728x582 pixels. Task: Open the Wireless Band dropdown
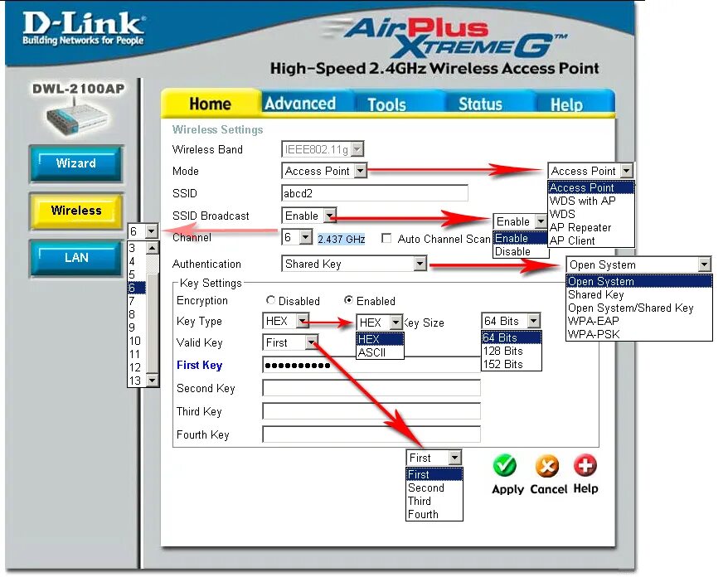(x=323, y=149)
